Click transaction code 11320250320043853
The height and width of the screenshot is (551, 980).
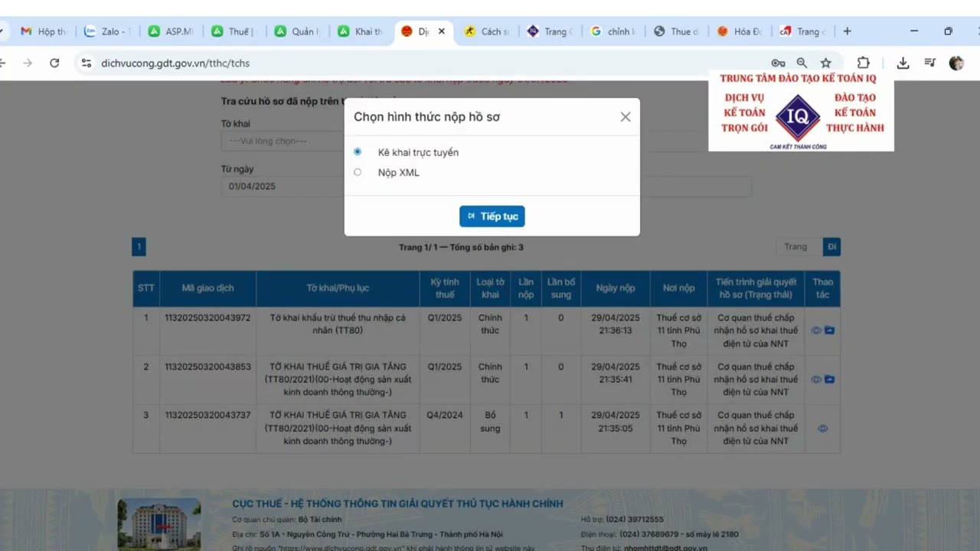[207, 367]
